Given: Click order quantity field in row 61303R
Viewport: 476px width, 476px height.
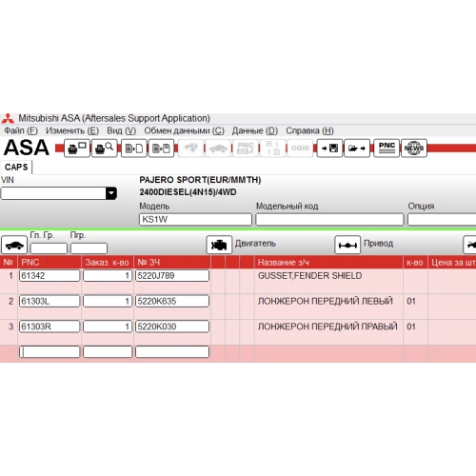Looking at the screenshot, I should [x=108, y=327].
